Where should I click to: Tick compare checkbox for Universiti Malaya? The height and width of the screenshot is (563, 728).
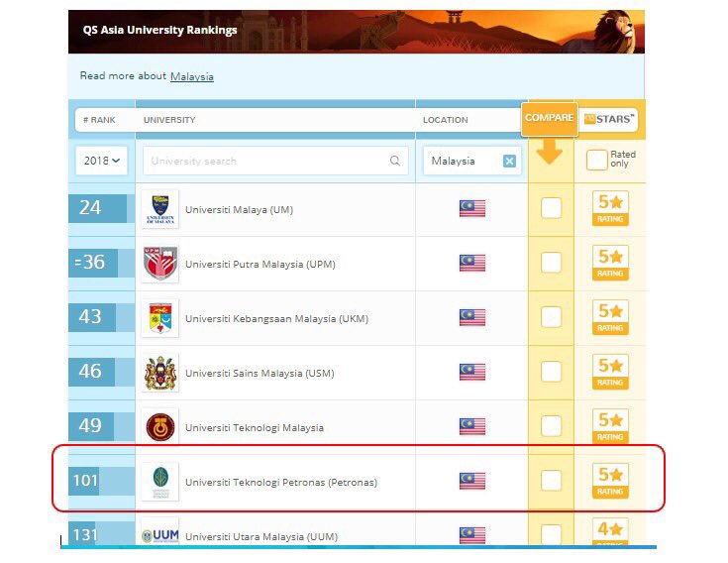tap(551, 207)
